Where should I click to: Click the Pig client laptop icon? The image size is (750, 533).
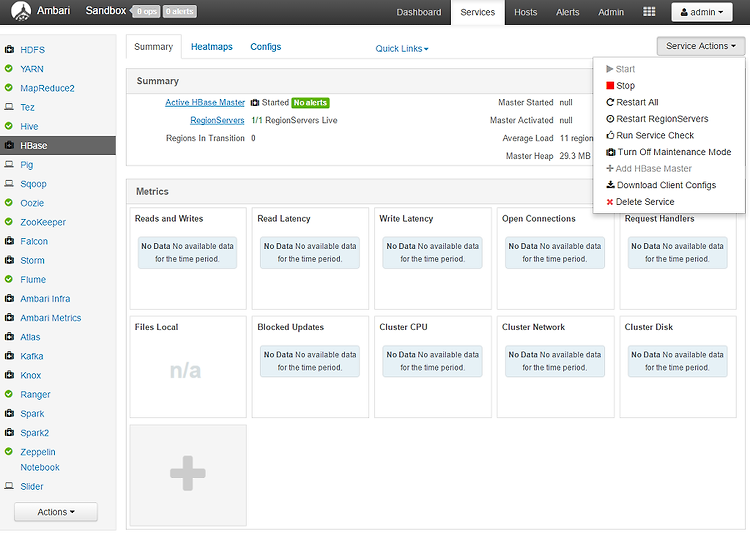[x=9, y=164]
